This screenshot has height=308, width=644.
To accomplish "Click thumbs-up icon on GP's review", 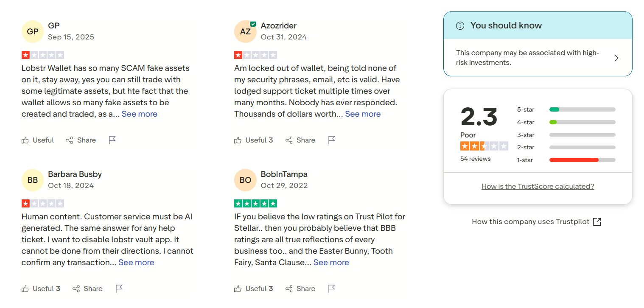I will 25,140.
